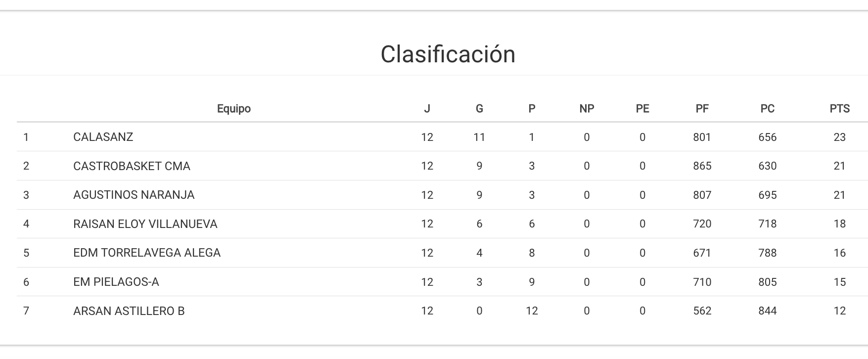Click the PTS column header
This screenshot has height=359, width=868.
[x=839, y=109]
